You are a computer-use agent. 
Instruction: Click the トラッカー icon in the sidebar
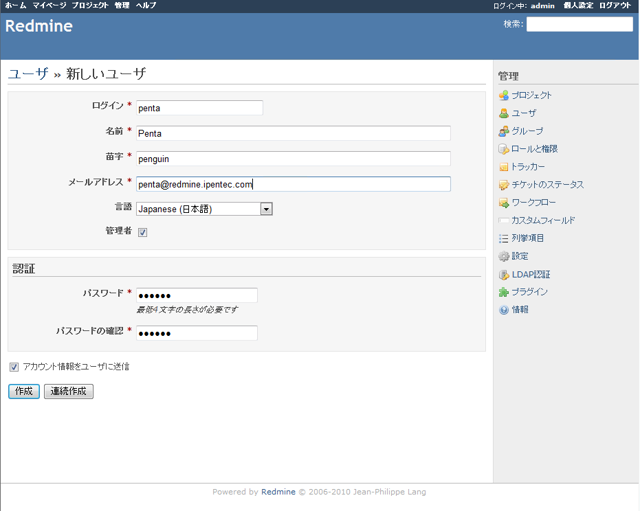(x=504, y=167)
